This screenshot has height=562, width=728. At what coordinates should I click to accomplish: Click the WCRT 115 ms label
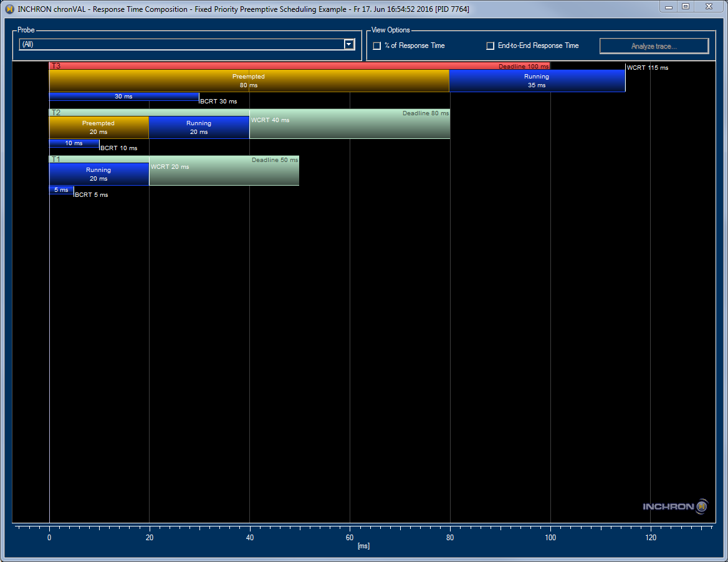(x=648, y=68)
